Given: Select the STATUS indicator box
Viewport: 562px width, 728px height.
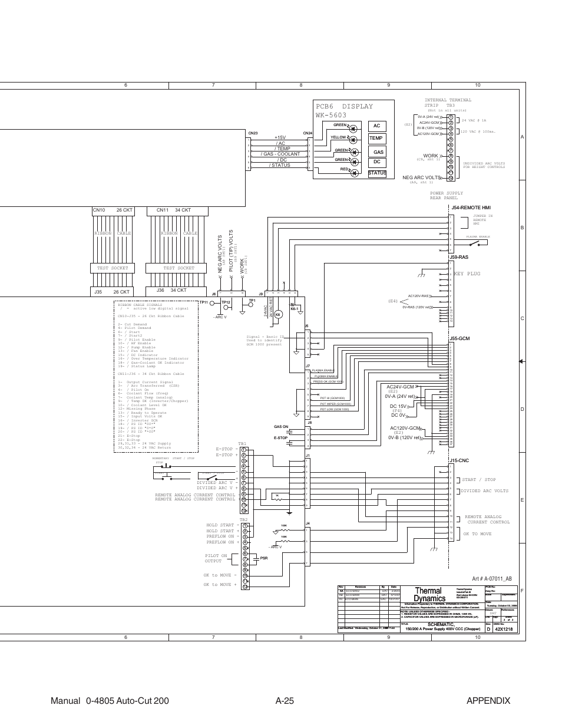Looking at the screenshot, I should [x=377, y=173].
